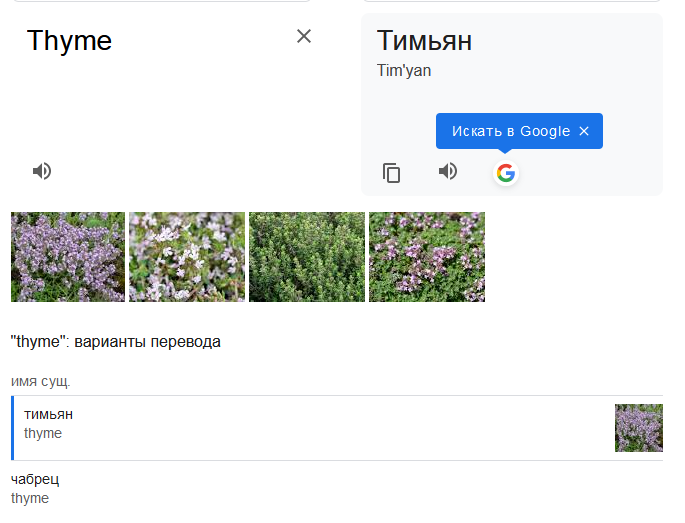Click the "имя сущ." part-of-speech label
685x523 pixels.
pos(41,381)
